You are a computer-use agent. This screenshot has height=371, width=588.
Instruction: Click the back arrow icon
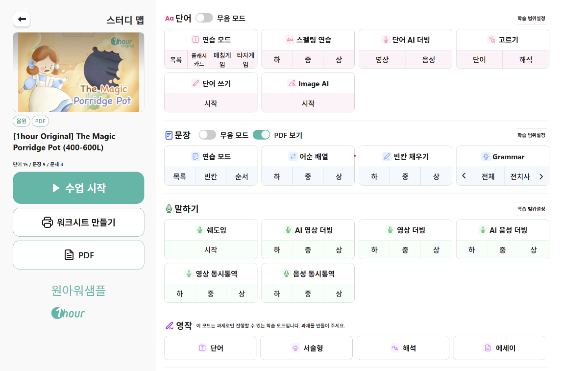(x=22, y=20)
